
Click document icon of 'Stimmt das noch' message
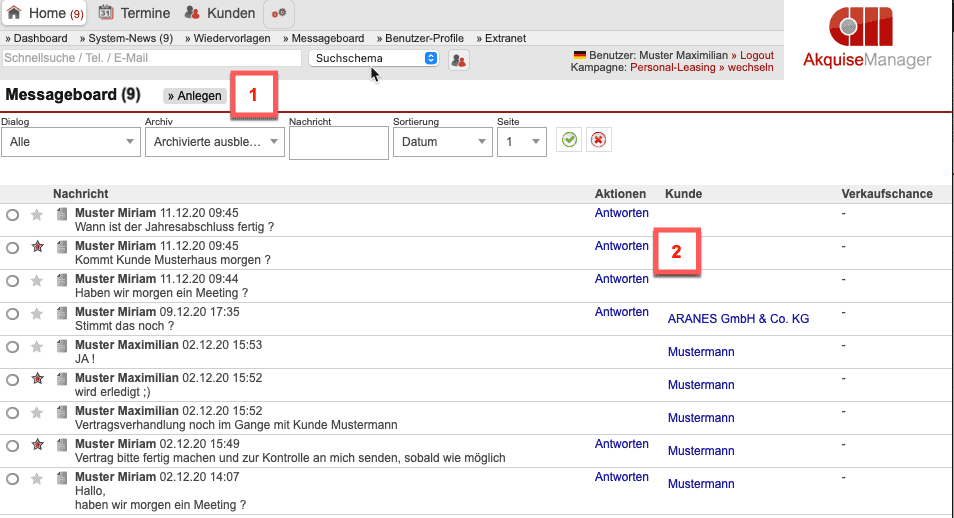[x=62, y=313]
